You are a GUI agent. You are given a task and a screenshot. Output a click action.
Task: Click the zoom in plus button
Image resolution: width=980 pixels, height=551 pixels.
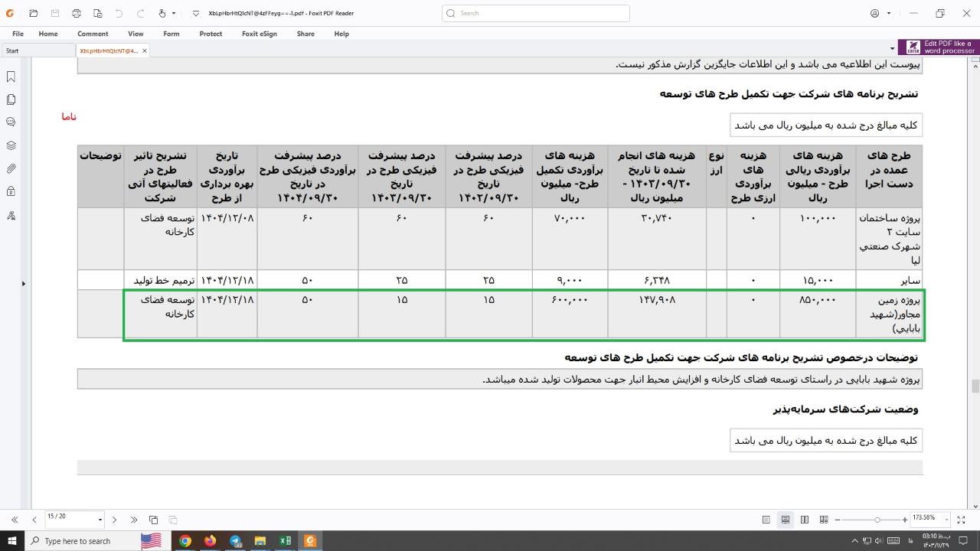click(x=905, y=520)
